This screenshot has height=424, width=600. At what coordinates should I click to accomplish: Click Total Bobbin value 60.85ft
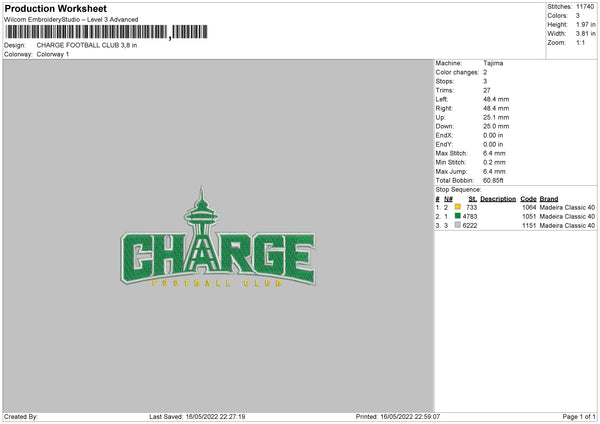tap(493, 180)
